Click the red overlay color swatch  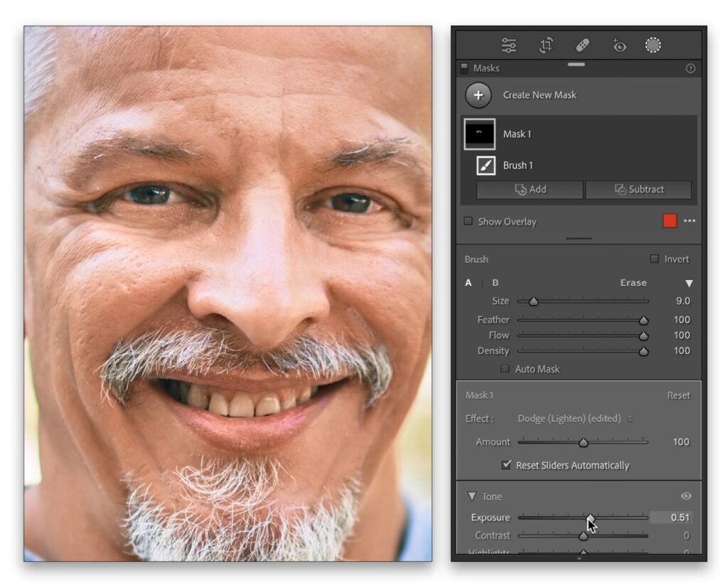click(x=670, y=221)
